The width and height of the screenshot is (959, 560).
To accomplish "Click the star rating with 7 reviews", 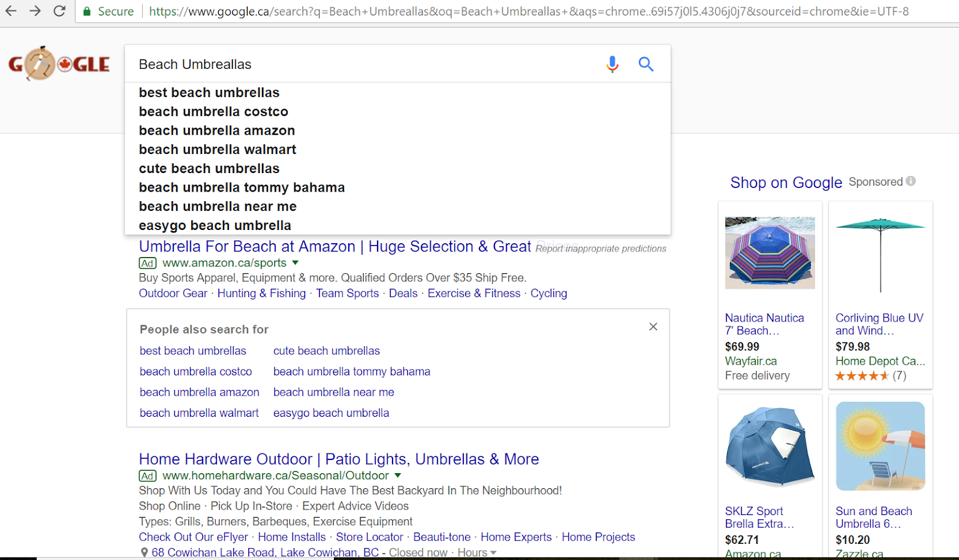I will coord(871,376).
